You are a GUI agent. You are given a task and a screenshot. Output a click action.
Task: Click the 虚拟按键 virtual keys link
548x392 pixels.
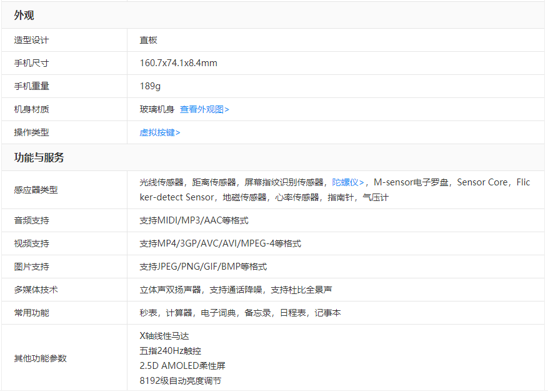(156, 132)
